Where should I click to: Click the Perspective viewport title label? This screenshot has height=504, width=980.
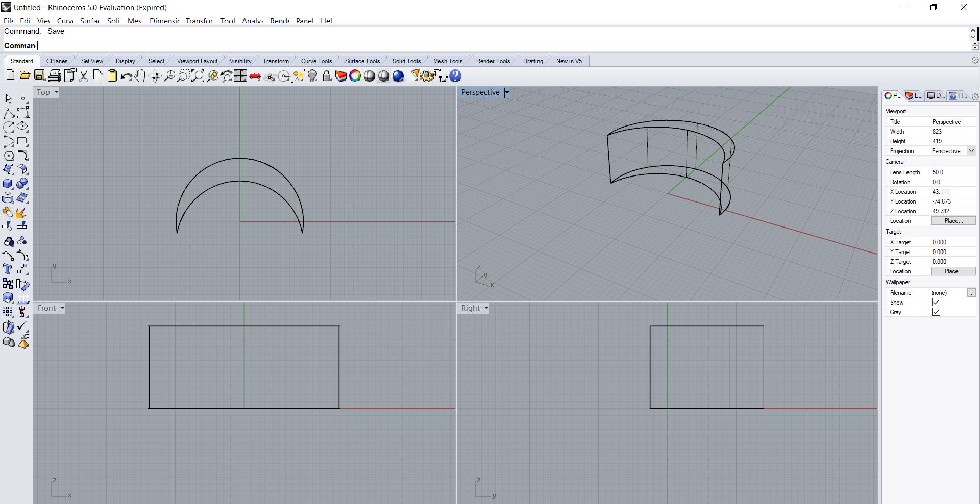[480, 92]
